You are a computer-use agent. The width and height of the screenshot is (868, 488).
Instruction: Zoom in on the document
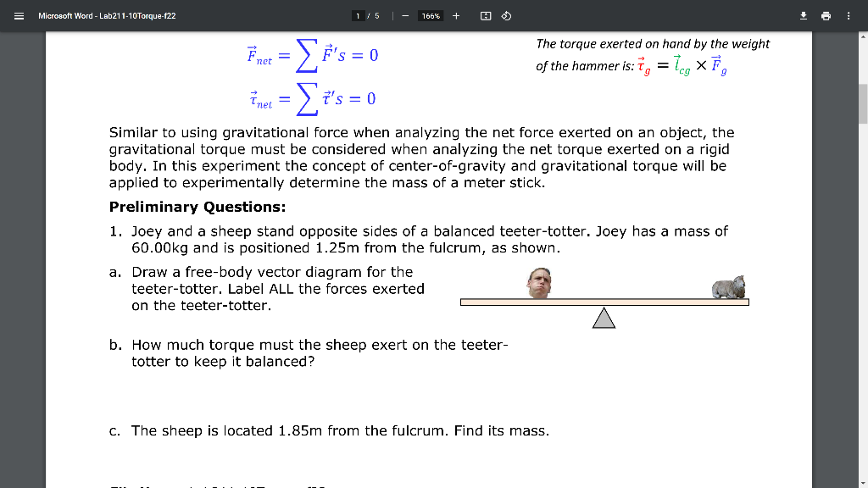[x=456, y=15]
